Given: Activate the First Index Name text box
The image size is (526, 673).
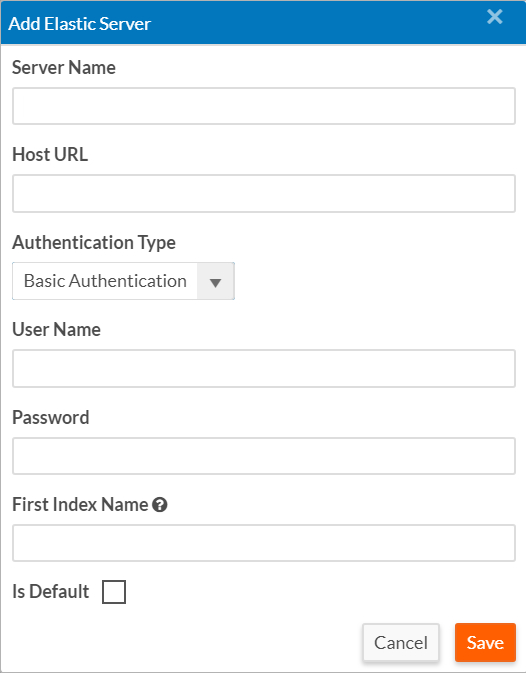Looking at the screenshot, I should (x=264, y=543).
